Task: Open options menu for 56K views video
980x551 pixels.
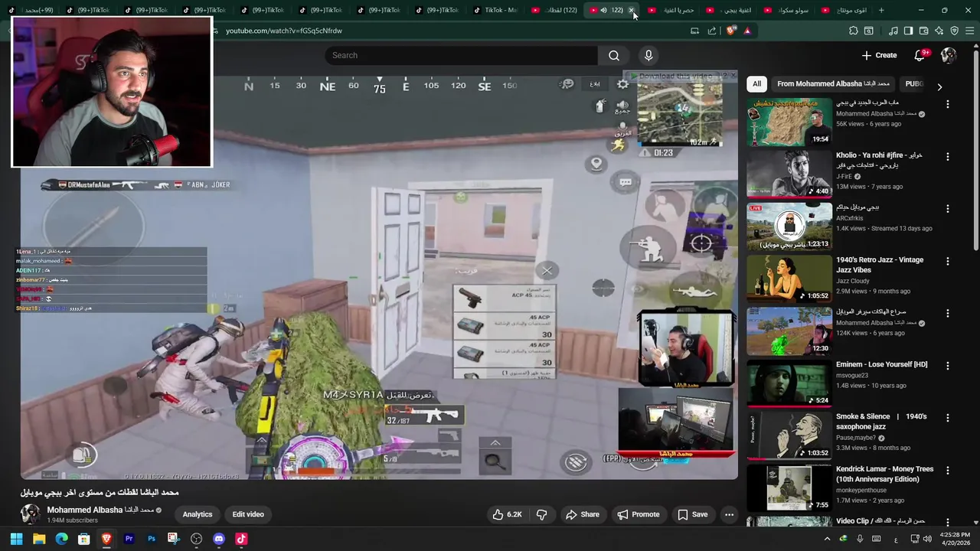Action: coord(948,104)
